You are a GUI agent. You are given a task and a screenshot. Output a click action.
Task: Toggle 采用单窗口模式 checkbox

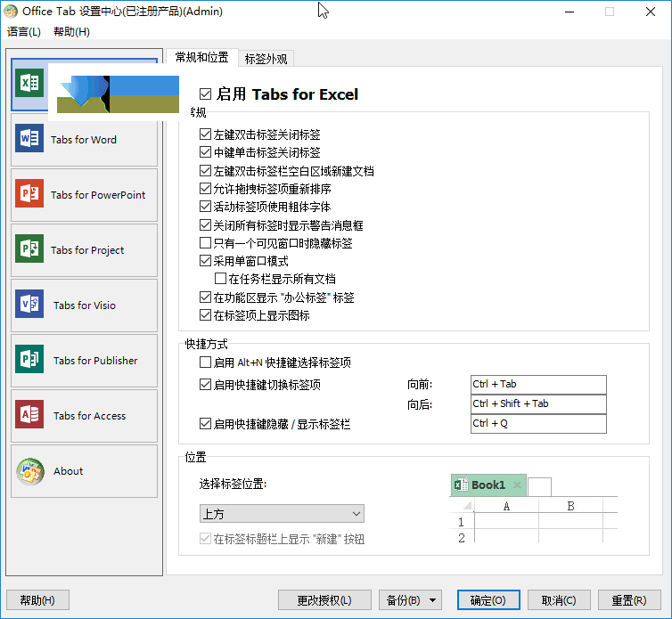(205, 261)
